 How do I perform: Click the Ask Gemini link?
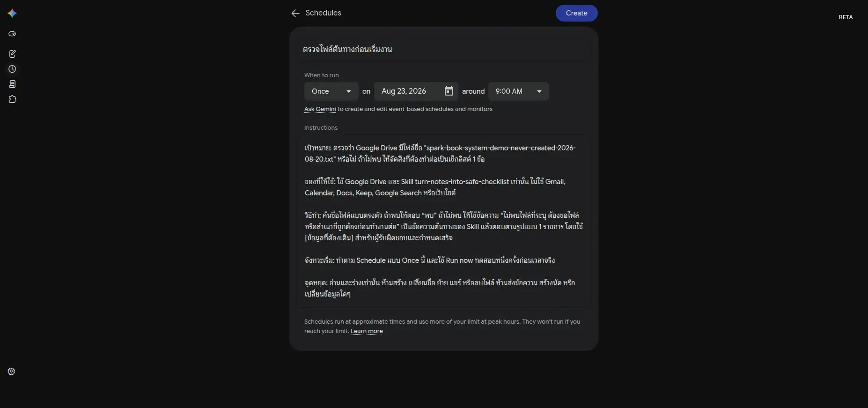pos(320,109)
